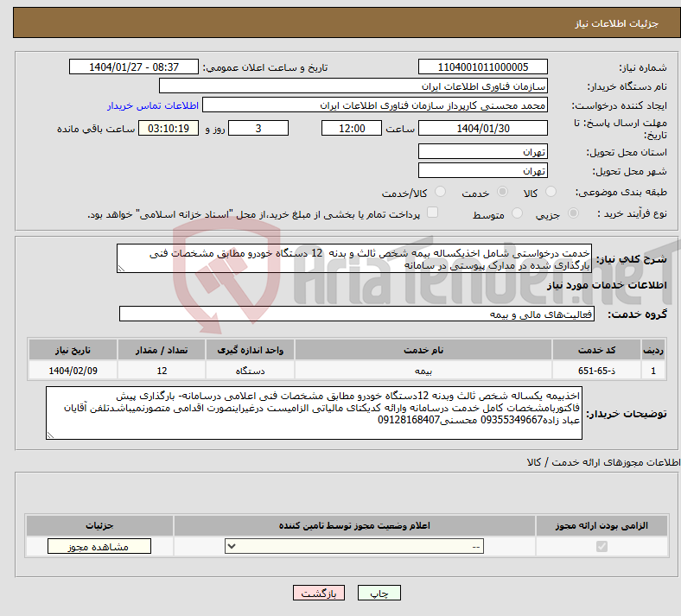Click the delivery province field تهران
This screenshot has width=681, height=616.
pos(482,151)
